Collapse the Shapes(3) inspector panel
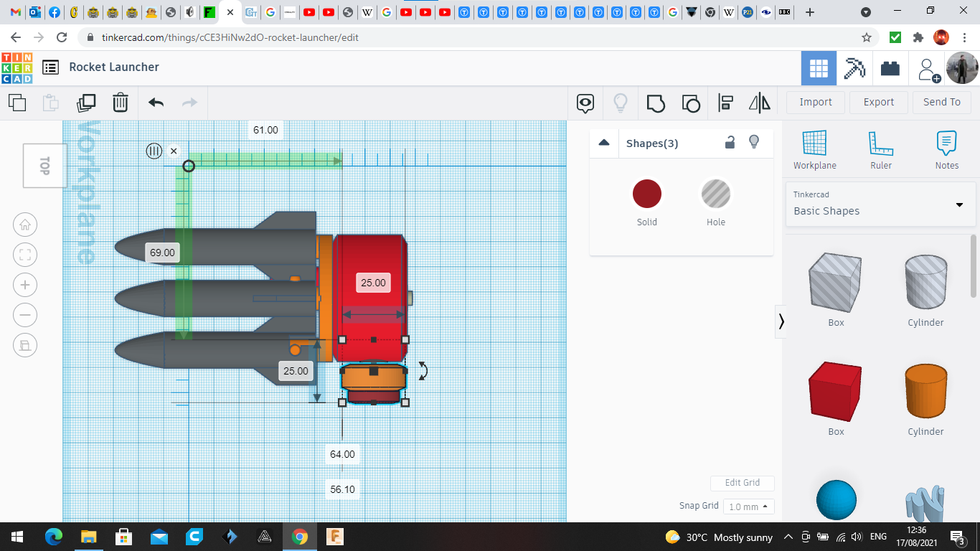This screenshot has width=980, height=551. (x=604, y=143)
